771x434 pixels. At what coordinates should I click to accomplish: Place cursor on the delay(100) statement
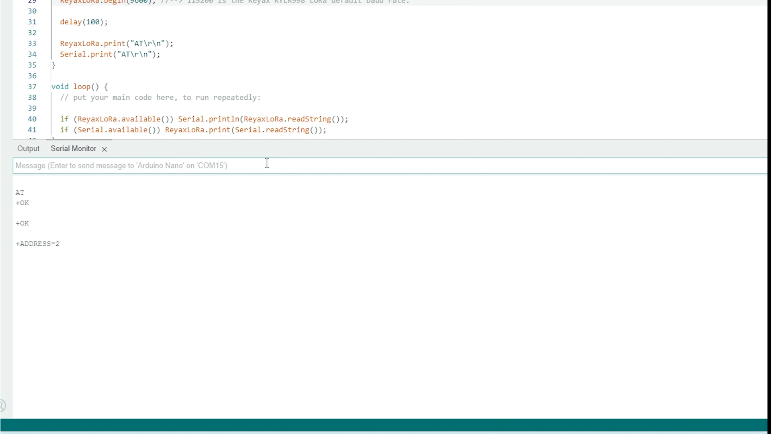(84, 21)
